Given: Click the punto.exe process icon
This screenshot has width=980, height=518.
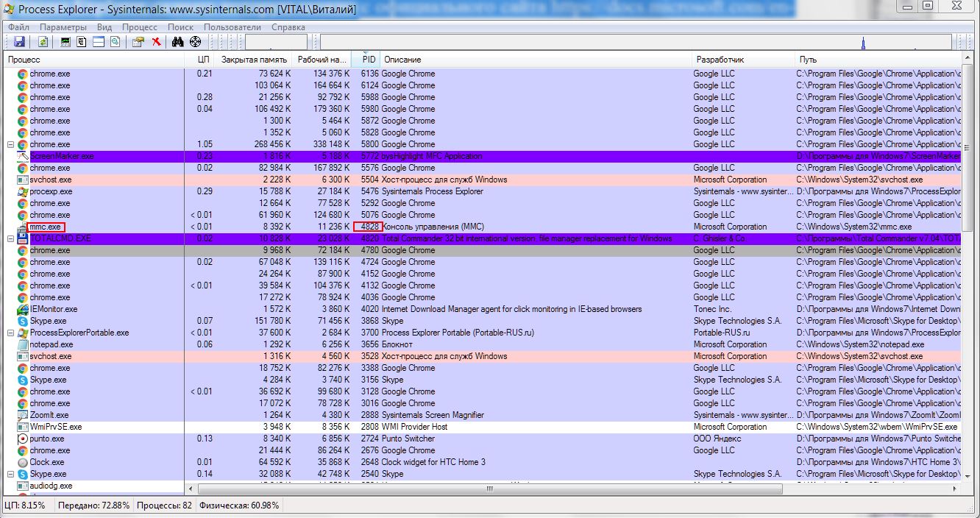Looking at the screenshot, I should pos(23,439).
